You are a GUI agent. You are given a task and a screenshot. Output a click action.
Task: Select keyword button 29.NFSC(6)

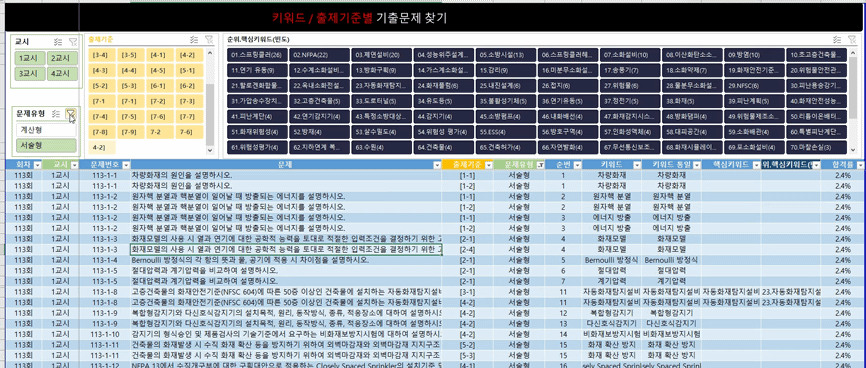[754, 86]
